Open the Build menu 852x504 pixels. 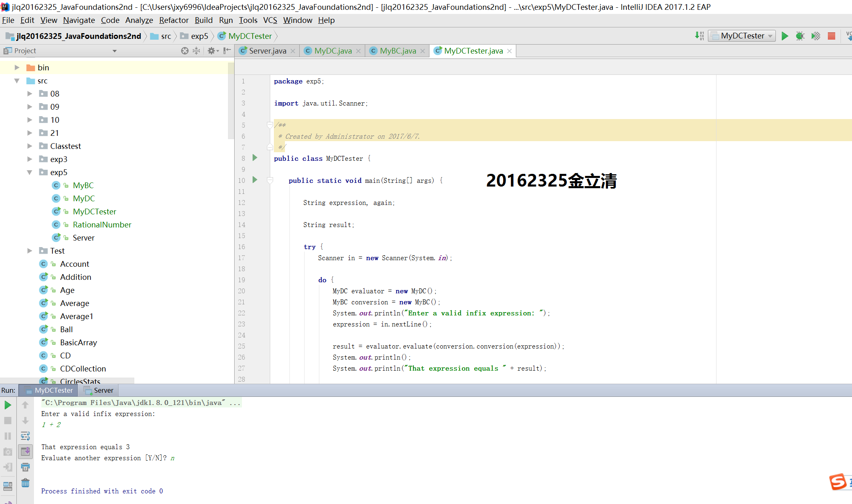[x=203, y=20]
